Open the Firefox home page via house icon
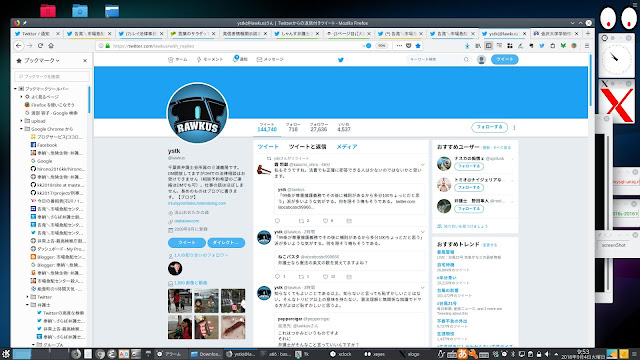This screenshot has width=640, height=360. tap(51, 46)
